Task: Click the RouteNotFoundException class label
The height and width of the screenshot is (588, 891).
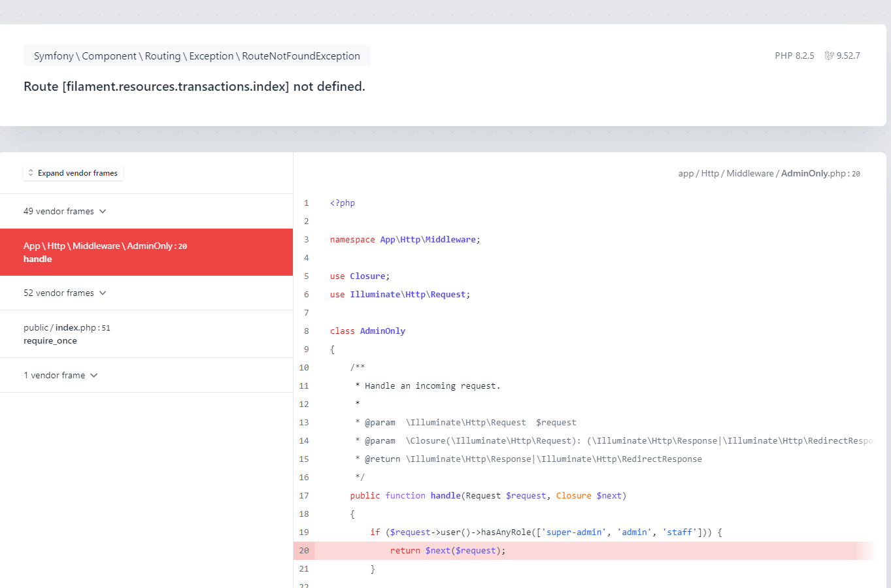Action: coord(197,56)
